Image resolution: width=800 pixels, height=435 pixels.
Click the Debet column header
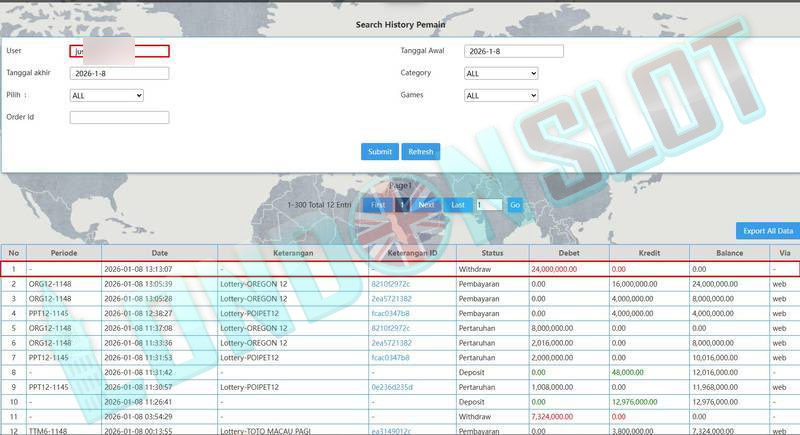pos(568,253)
